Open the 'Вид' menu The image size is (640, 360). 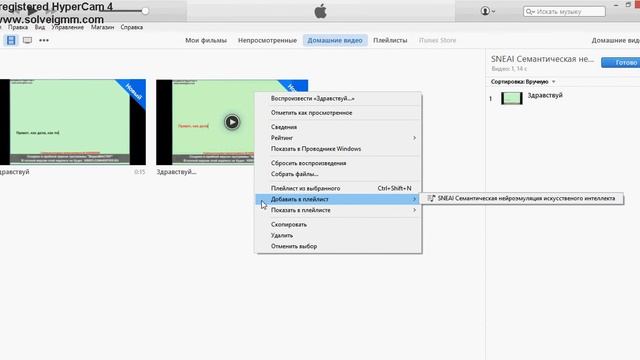point(40,27)
